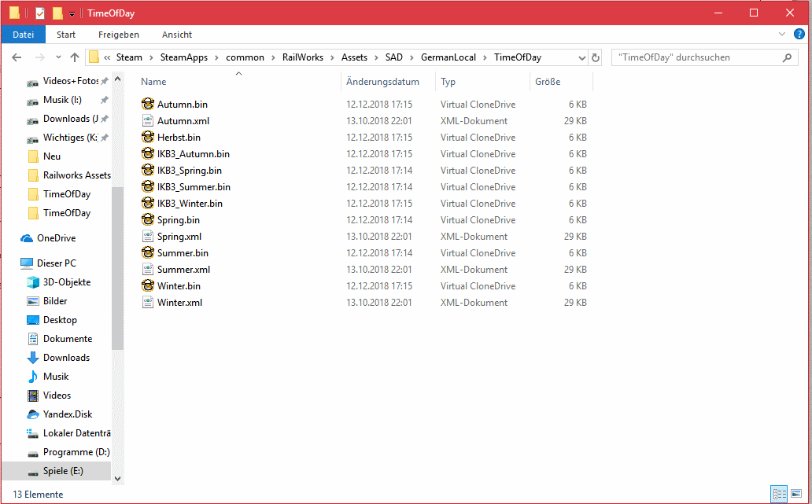Navigate to SAD in breadcrumb

pyautogui.click(x=393, y=57)
